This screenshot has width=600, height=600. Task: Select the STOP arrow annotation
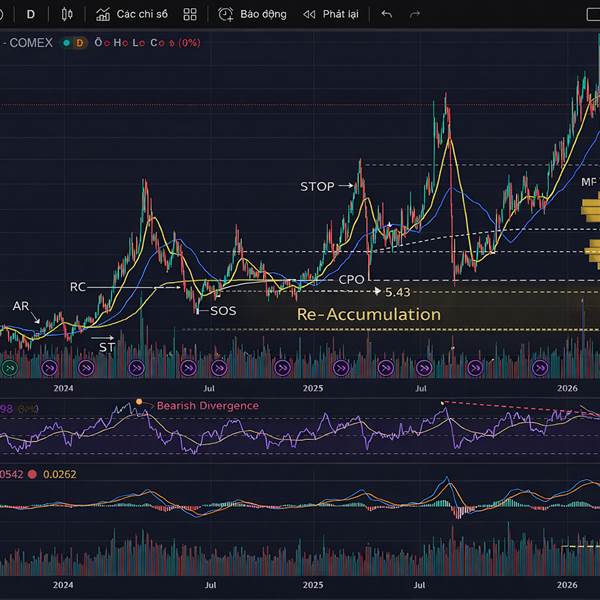coord(326,186)
